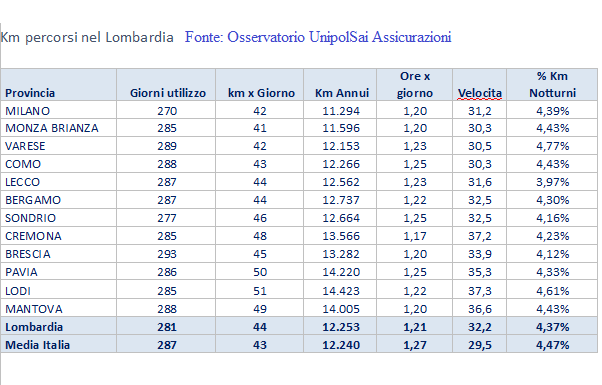Select Lombardia's Km Annui total 12.253
This screenshot has height=385, width=602.
click(x=341, y=327)
